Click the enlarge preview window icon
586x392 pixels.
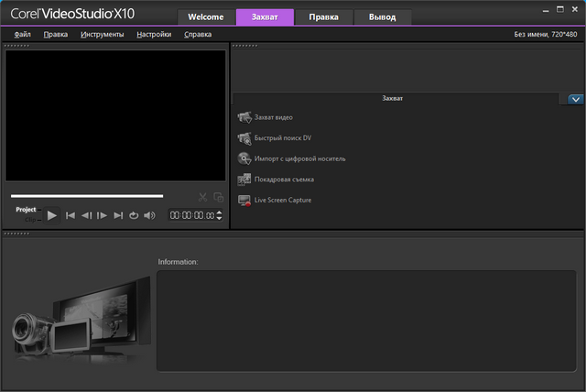pos(219,197)
